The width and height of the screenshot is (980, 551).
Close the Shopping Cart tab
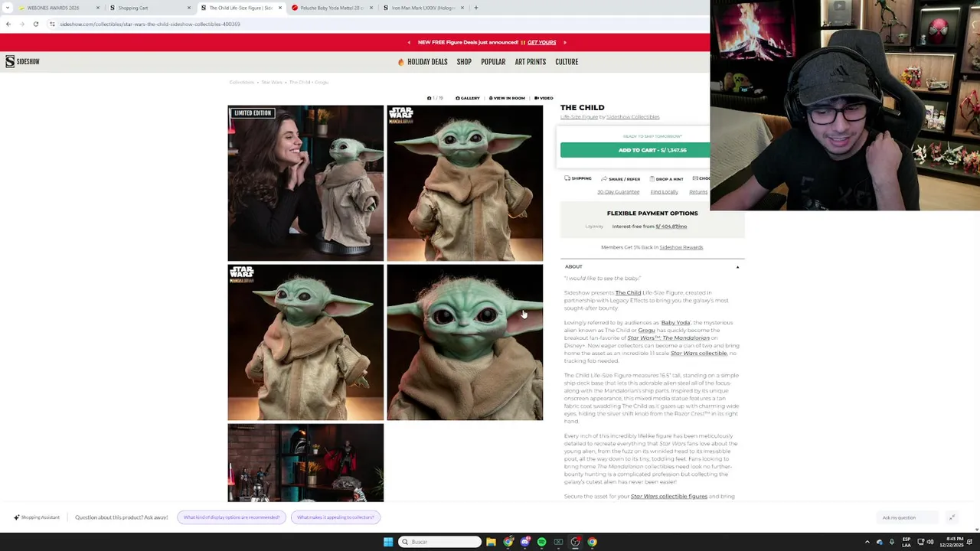pos(189,8)
